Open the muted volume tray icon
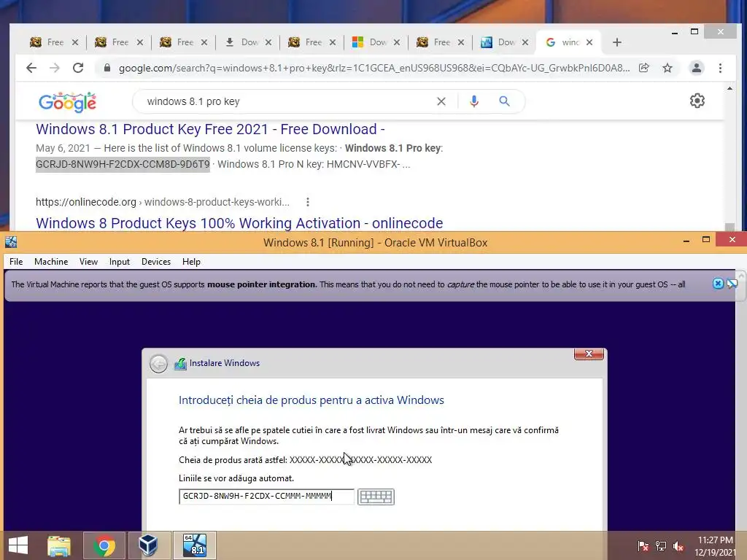Screen dimensions: 747x560 678,545
